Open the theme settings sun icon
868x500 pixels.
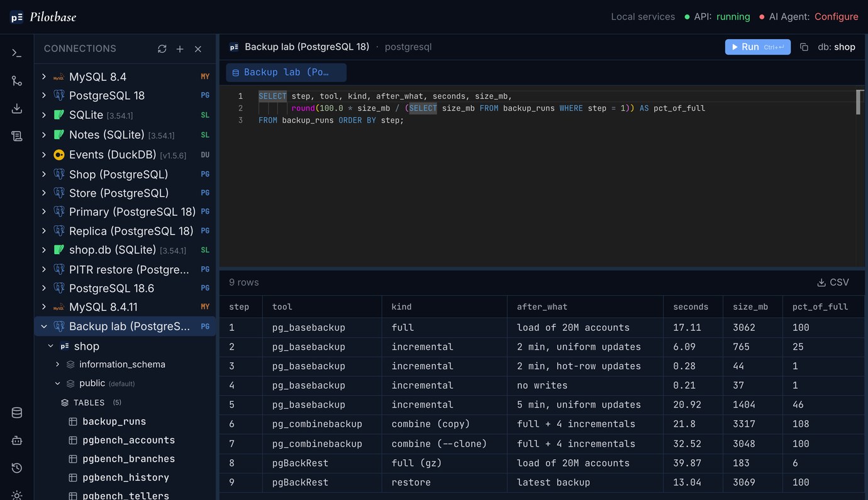(17, 495)
